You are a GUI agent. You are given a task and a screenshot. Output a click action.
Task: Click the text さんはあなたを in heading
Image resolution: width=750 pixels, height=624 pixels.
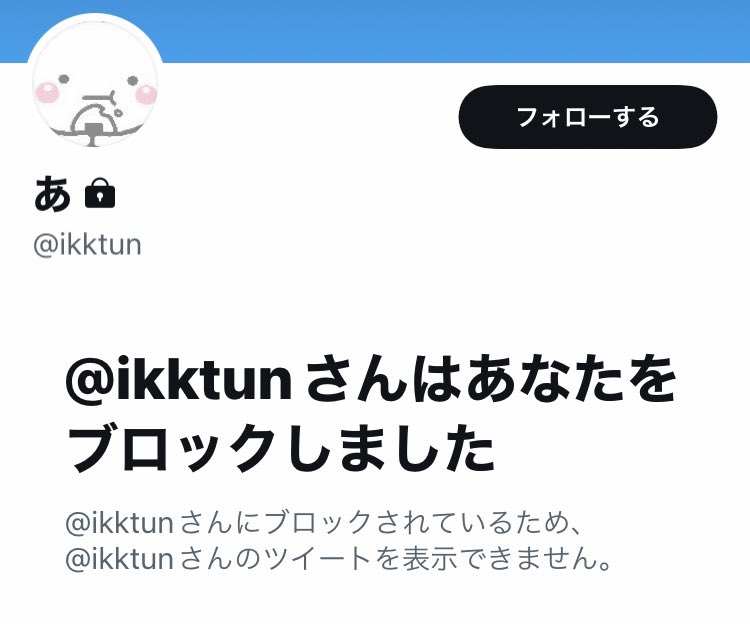pyautogui.click(x=490, y=379)
